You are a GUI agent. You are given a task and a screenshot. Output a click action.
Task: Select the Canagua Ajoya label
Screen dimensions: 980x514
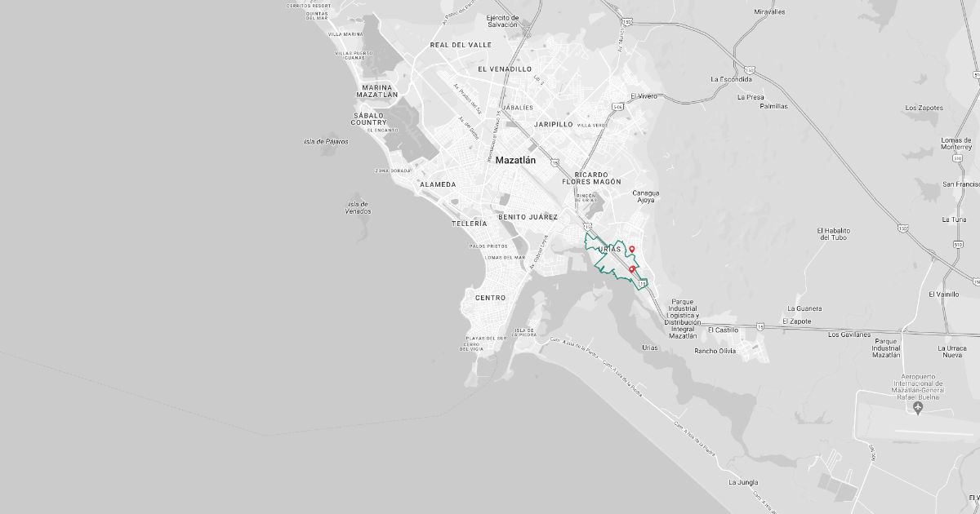646,197
